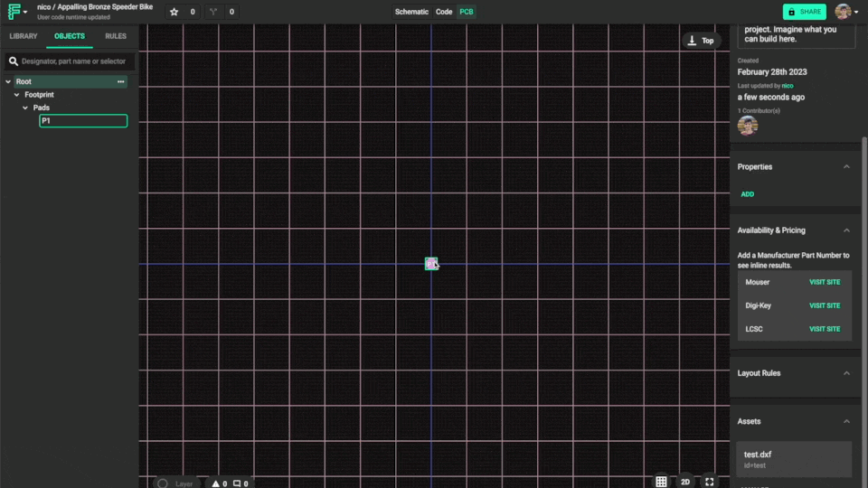Toggle the Layer selector at canvas bottom
This screenshot has width=868, height=488.
(x=175, y=483)
